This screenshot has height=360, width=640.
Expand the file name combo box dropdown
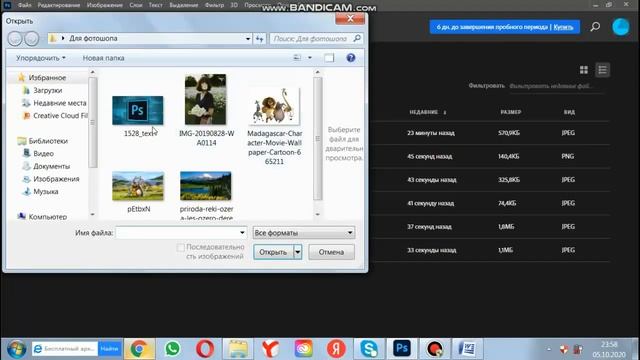coord(242,233)
